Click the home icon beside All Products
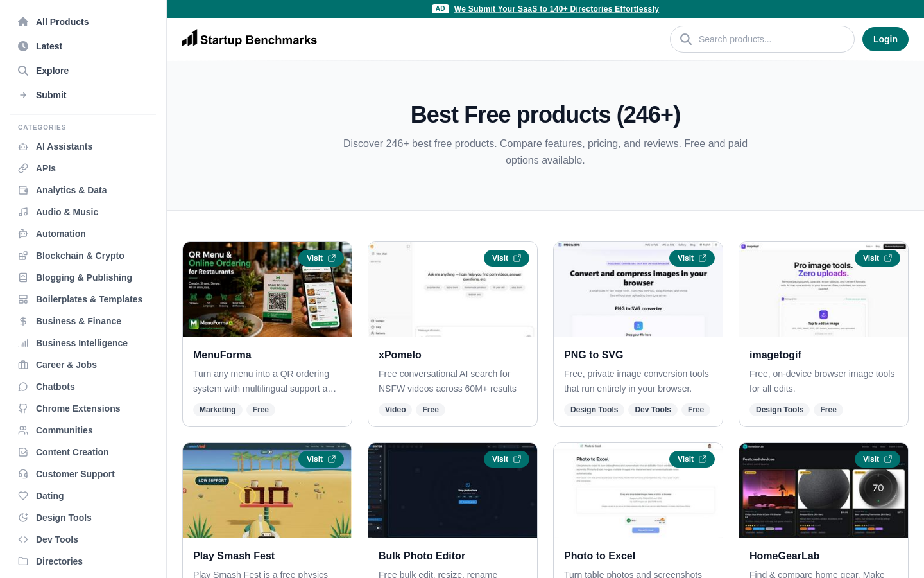924x578 pixels. (x=23, y=22)
